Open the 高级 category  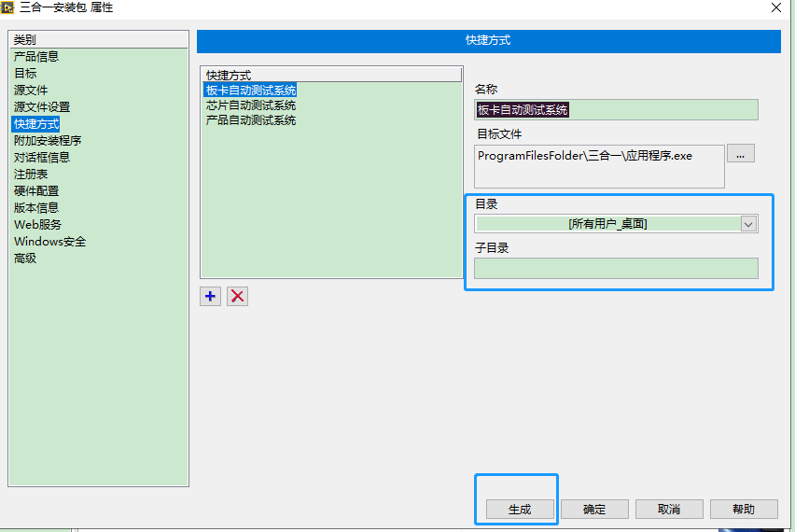25,259
